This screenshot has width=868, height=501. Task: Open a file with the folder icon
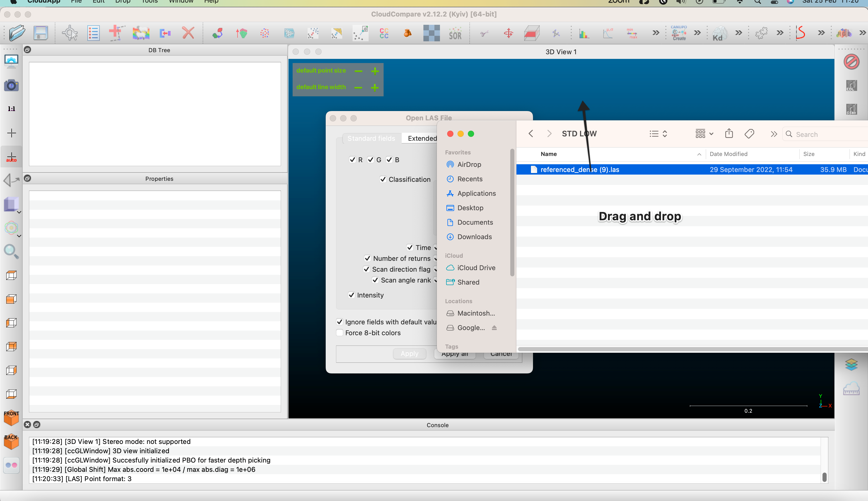click(x=17, y=33)
